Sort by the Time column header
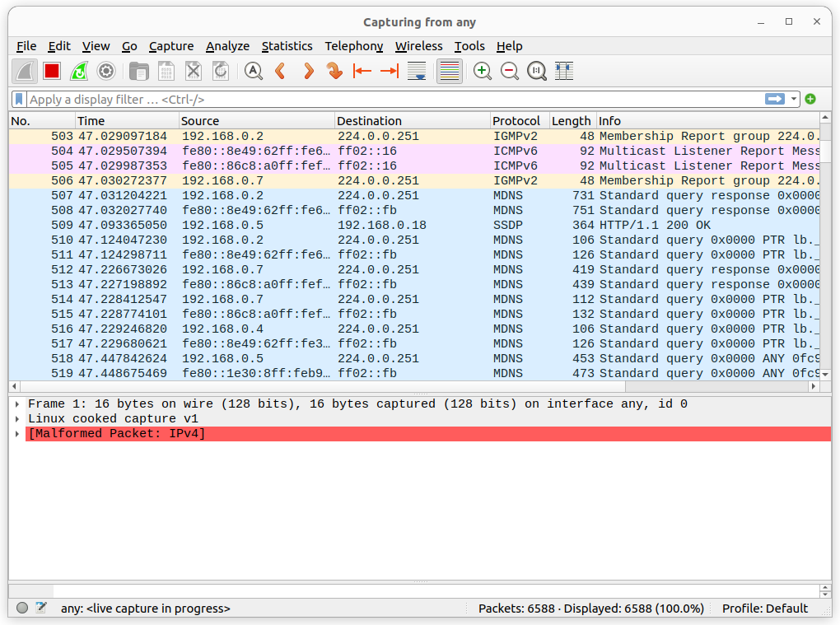The width and height of the screenshot is (840, 625). click(127, 121)
